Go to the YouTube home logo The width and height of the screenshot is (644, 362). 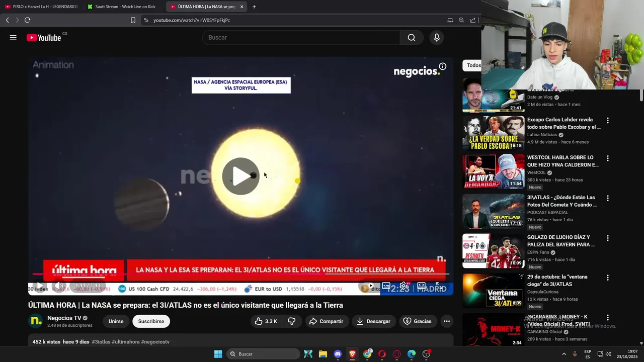44,38
